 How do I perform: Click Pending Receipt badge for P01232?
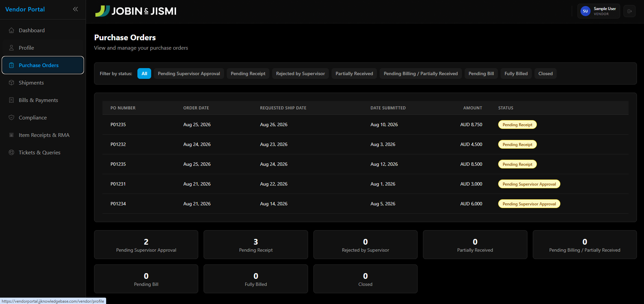(x=517, y=144)
